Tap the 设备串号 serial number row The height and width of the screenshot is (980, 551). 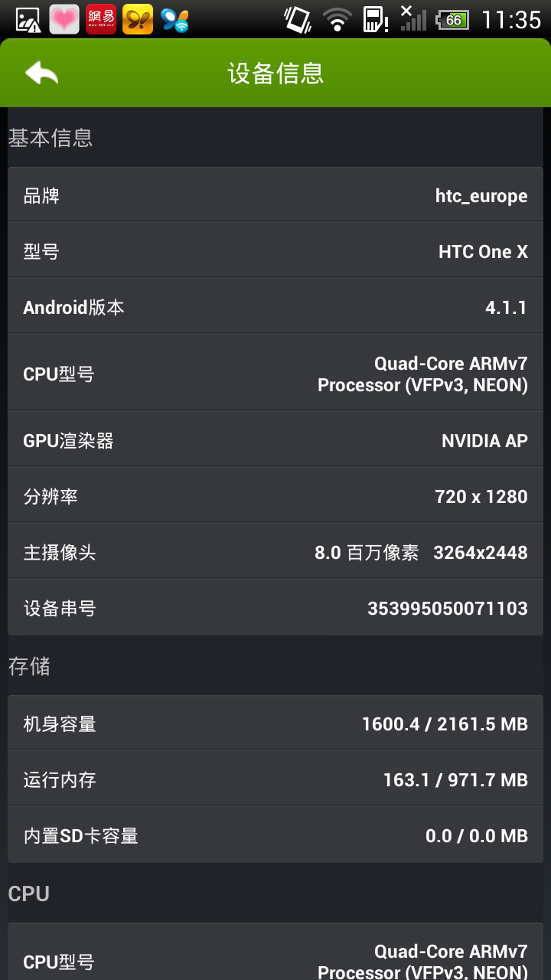click(275, 609)
